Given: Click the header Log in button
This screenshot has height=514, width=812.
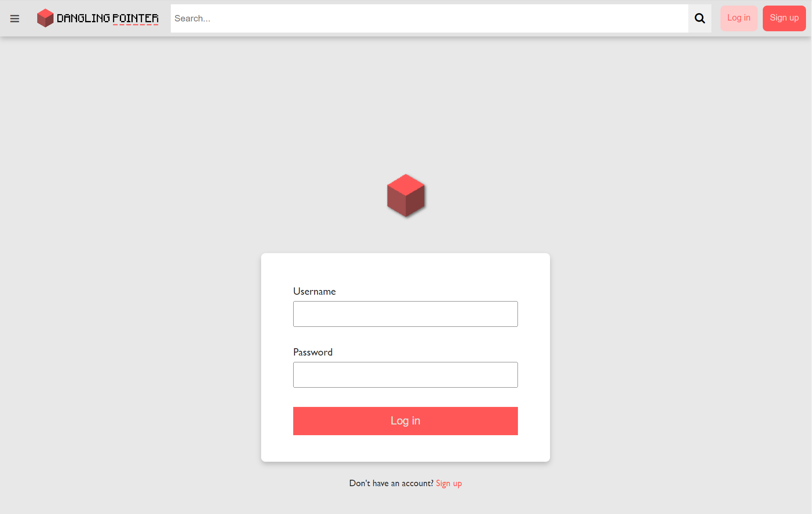Looking at the screenshot, I should coord(739,18).
